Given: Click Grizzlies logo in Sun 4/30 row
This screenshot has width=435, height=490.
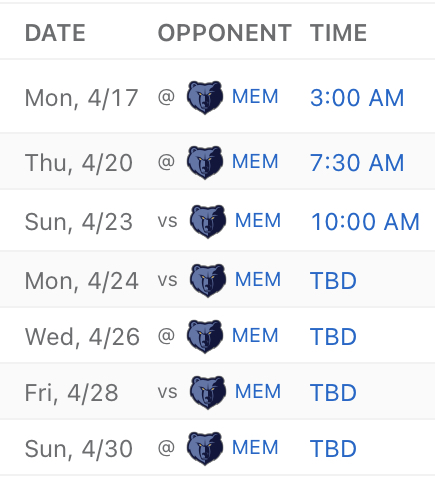Looking at the screenshot, I should click(205, 448).
